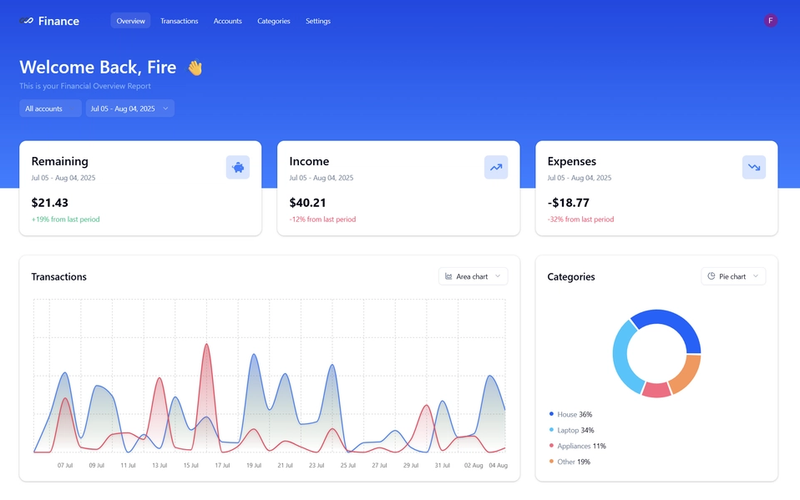
Task: Click the Expenses card title
Action: [x=572, y=161]
